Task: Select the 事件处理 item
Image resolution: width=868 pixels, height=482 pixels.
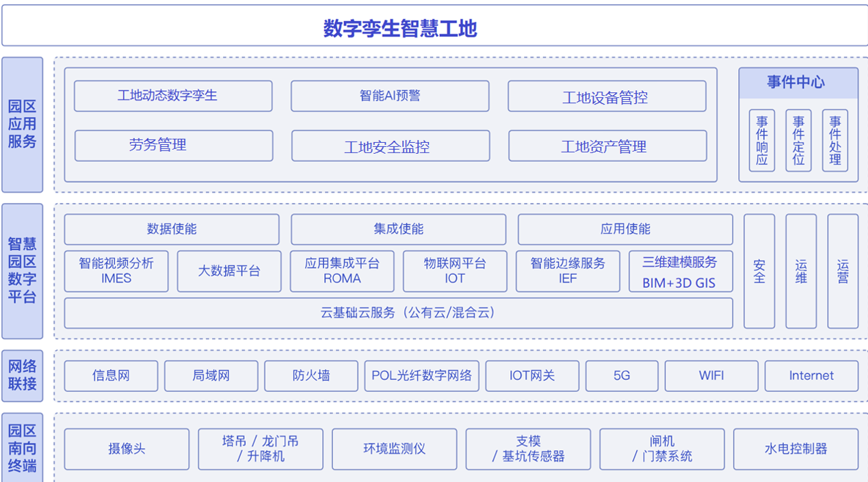Action: point(835,139)
